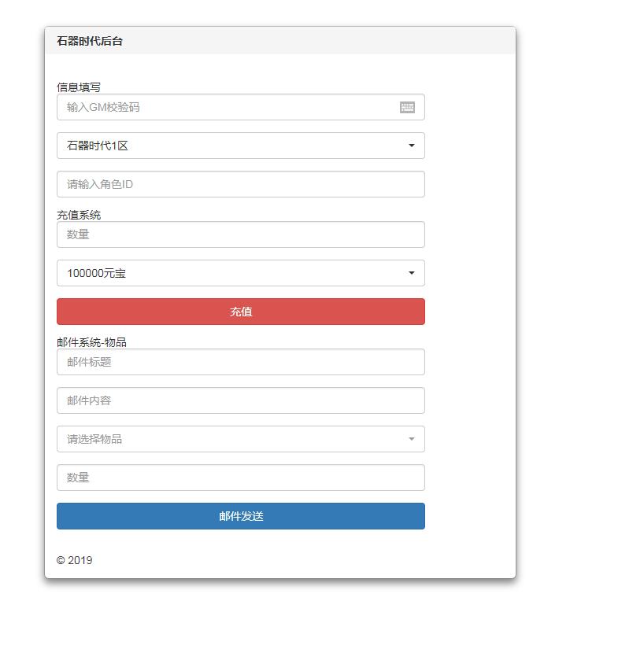
Task: Click the arrow on the server selector
Action: click(x=412, y=146)
